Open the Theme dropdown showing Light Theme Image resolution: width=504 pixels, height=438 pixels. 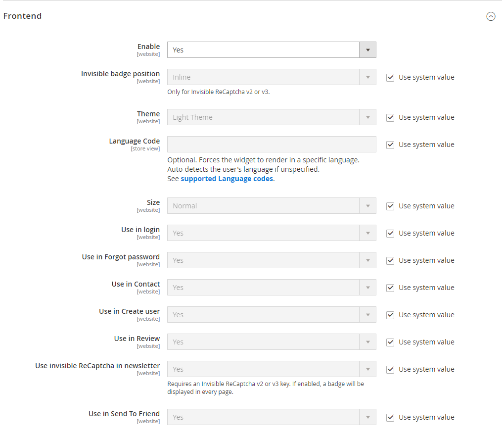click(x=272, y=117)
